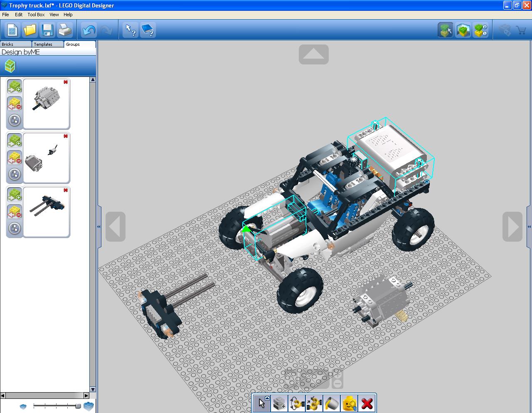Delete the engine group
Image resolution: width=532 pixels, height=413 pixels.
click(66, 82)
